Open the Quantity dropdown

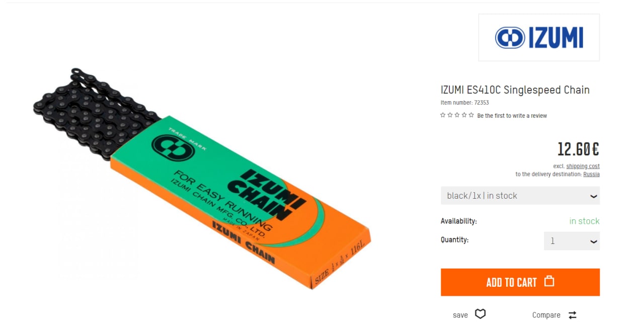tap(572, 241)
